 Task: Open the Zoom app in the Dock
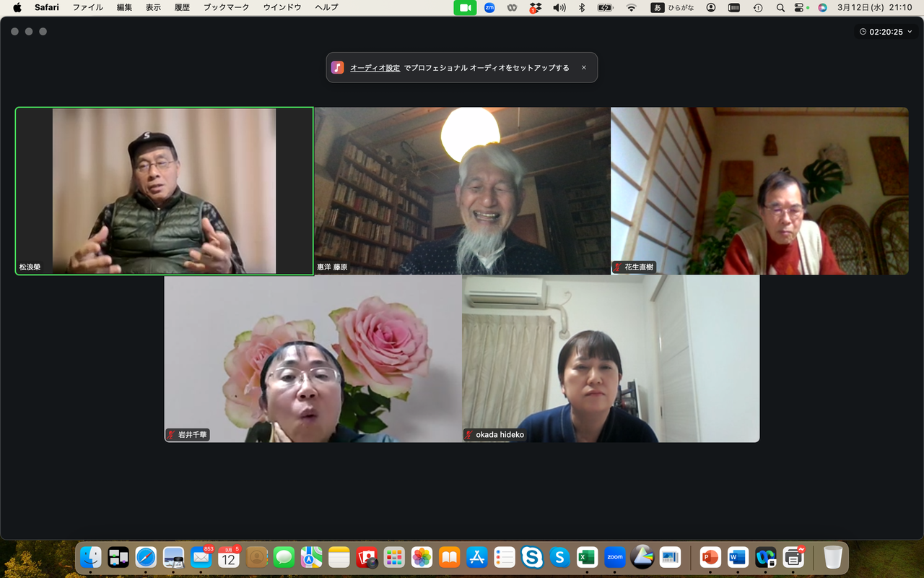point(614,557)
